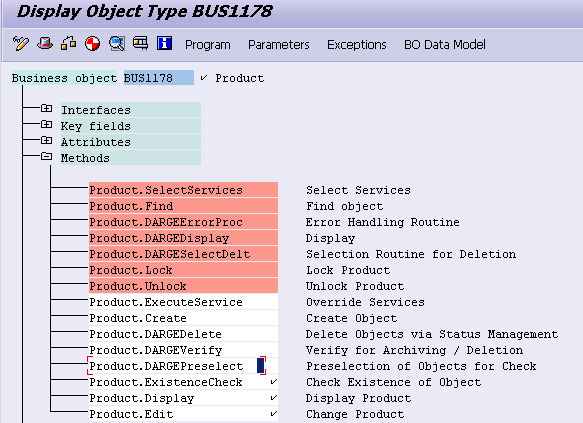Select the Product.Edit method
Image resolution: width=583 pixels, height=423 pixels.
(183, 414)
